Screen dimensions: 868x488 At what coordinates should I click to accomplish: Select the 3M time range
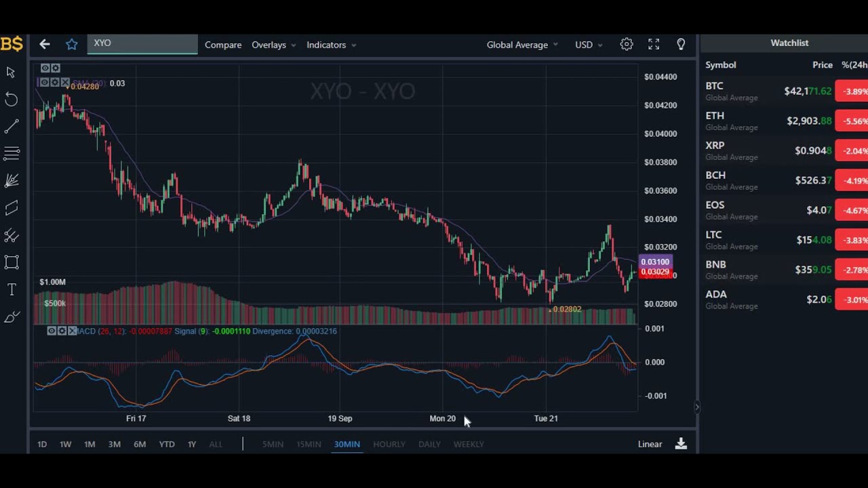pos(114,444)
